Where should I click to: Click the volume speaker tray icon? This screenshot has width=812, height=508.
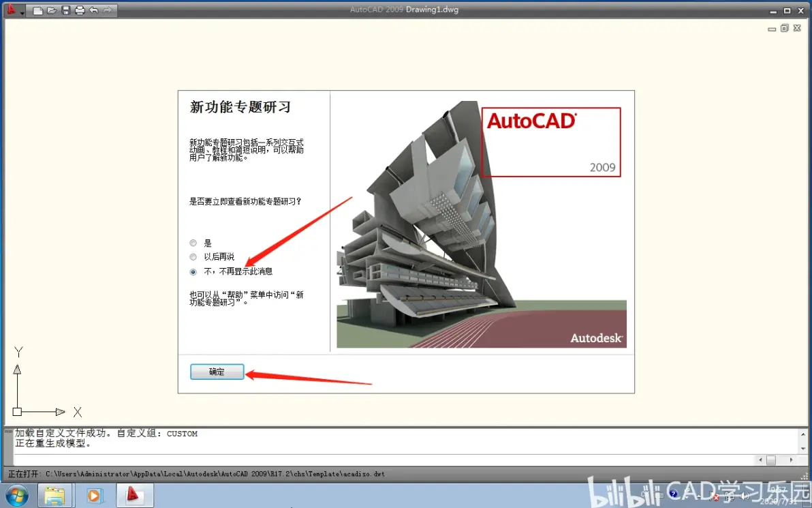tap(744, 496)
